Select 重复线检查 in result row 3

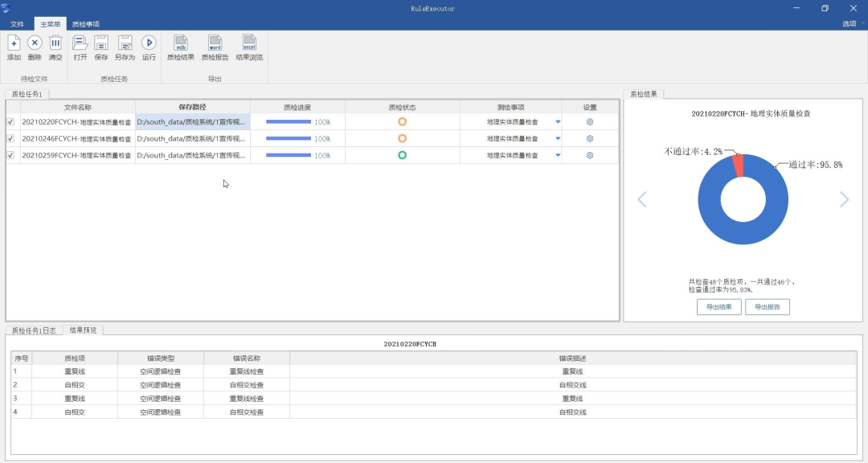(247, 398)
